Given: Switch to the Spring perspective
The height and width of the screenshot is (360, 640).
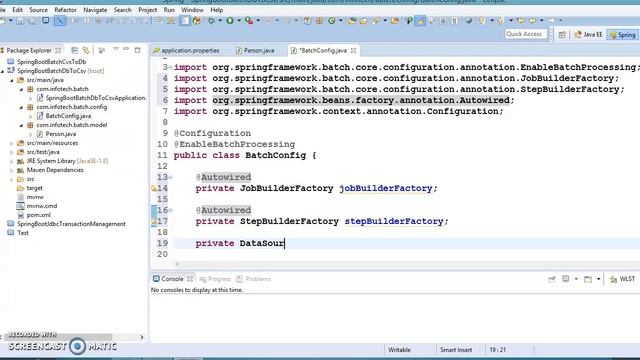Looking at the screenshot, I should coord(622,35).
